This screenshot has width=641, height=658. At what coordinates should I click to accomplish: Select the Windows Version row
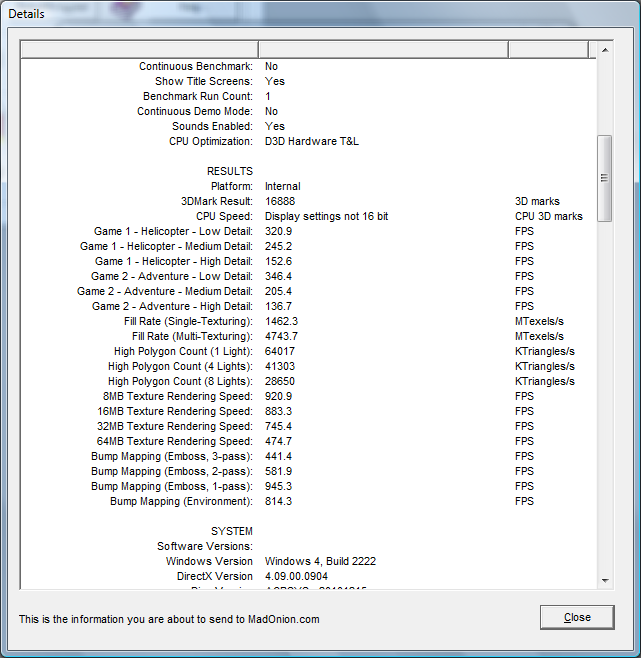click(209, 561)
